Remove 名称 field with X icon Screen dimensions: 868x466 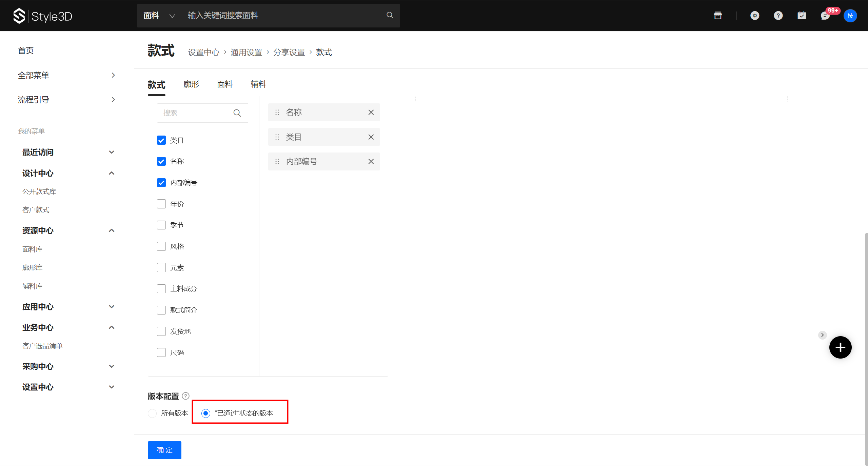coord(371,112)
